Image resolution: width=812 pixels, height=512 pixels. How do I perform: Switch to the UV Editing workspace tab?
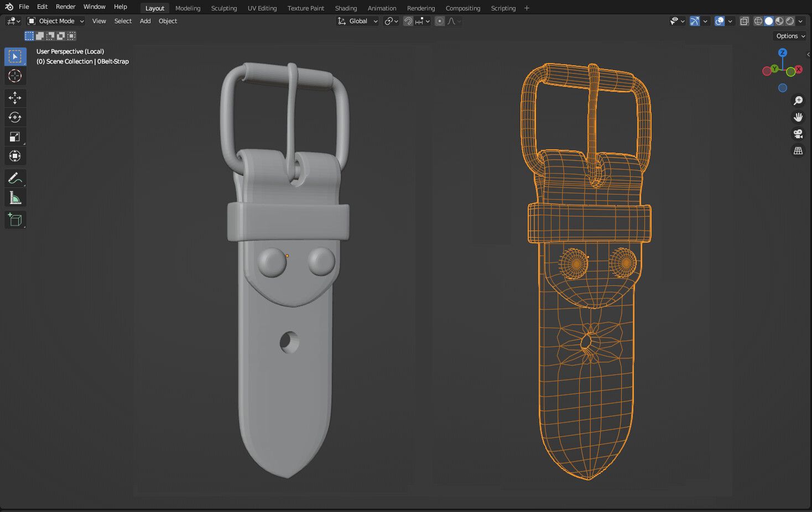[262, 8]
